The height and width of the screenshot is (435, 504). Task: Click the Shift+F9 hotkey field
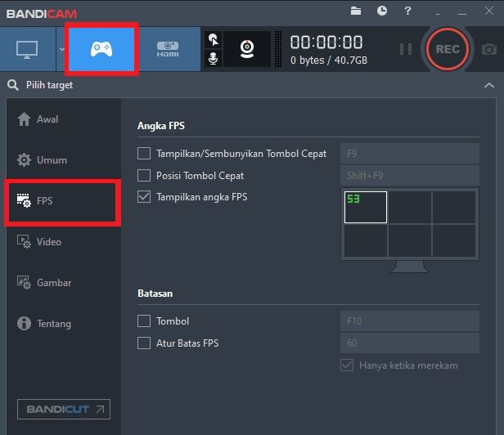pyautogui.click(x=410, y=176)
